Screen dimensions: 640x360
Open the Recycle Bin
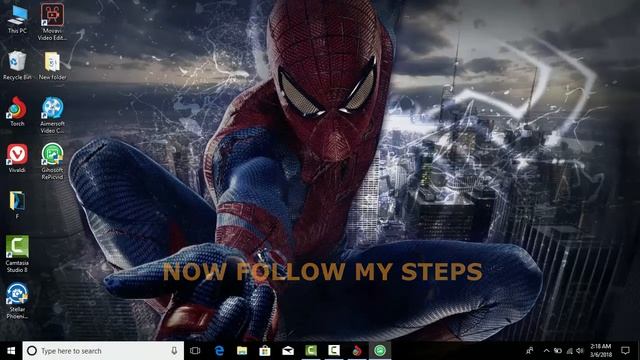[x=17, y=65]
